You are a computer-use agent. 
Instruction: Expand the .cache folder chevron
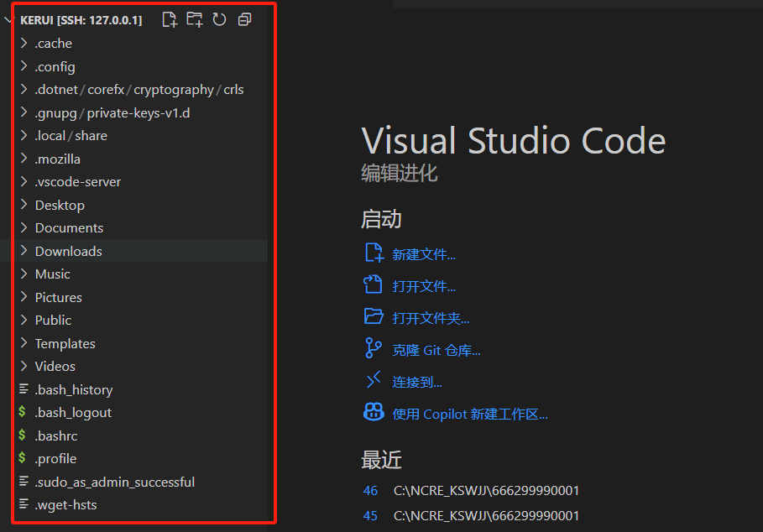tap(24, 43)
